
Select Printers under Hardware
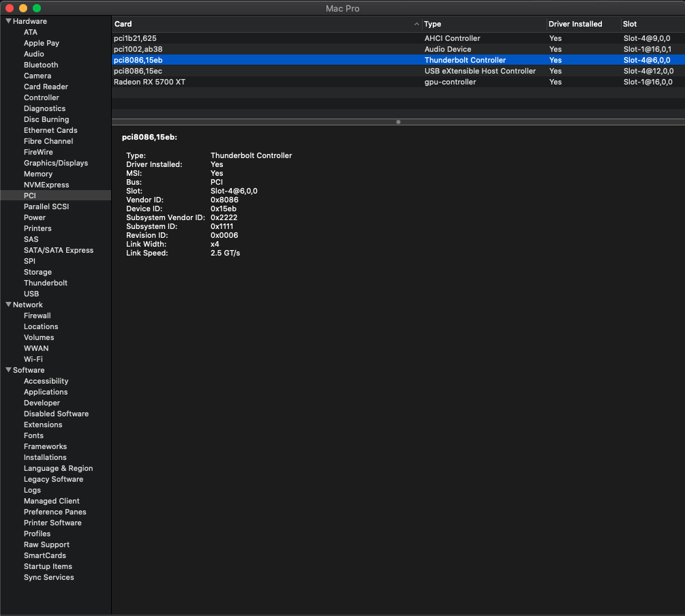click(x=37, y=228)
